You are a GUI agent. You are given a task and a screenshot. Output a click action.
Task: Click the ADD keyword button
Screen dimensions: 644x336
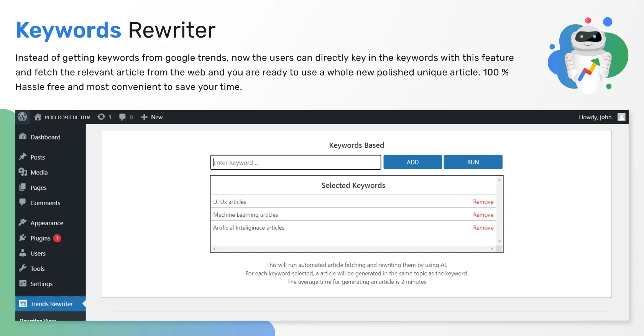(x=412, y=162)
